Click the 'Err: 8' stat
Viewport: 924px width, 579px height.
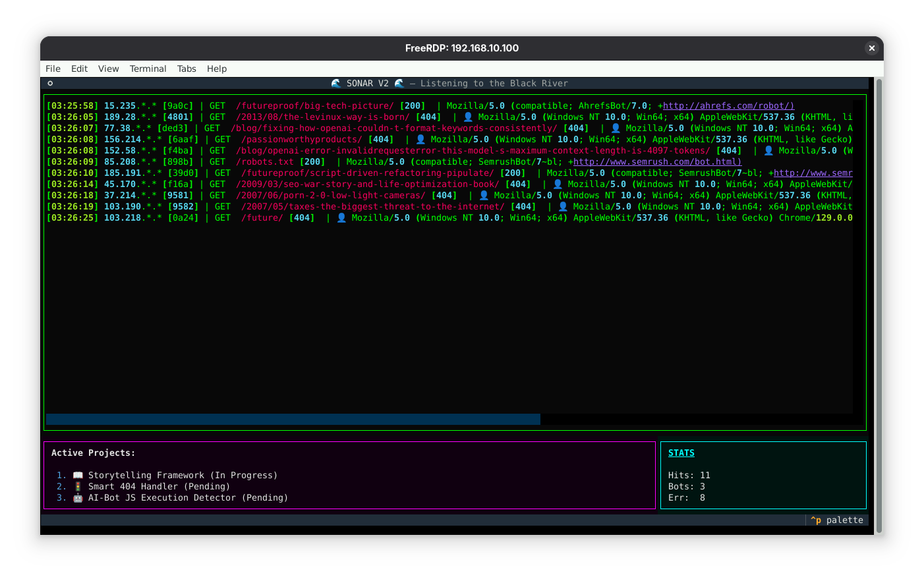[687, 497]
